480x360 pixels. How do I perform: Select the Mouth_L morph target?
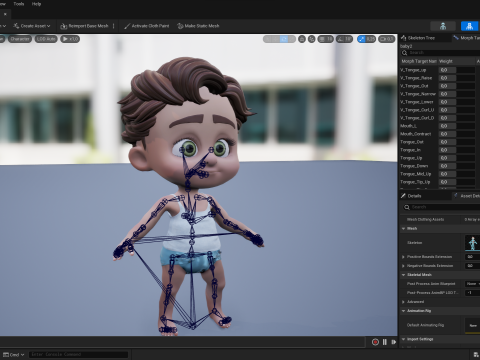point(408,126)
